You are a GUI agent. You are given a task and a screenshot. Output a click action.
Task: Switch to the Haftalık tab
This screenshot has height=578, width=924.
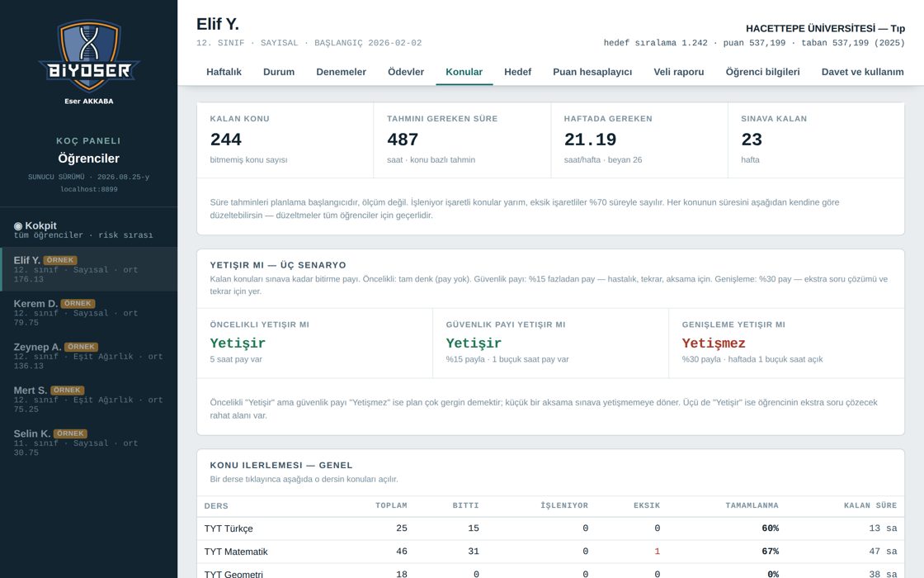(224, 72)
